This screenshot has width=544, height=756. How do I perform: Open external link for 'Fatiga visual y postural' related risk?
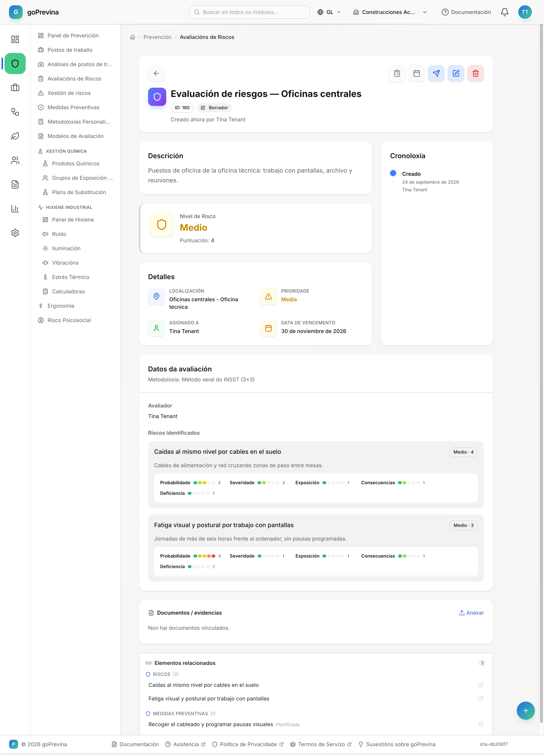point(481,699)
